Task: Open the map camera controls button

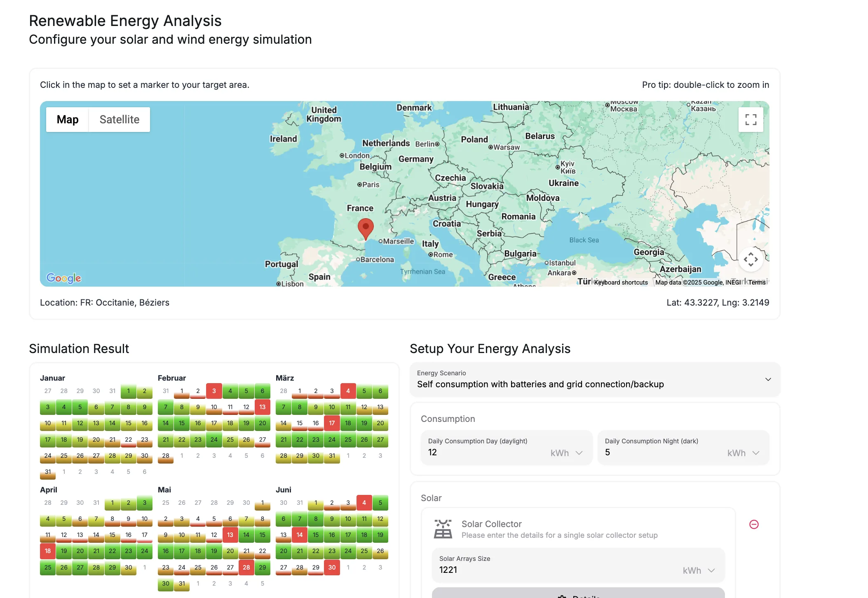Action: point(751,259)
